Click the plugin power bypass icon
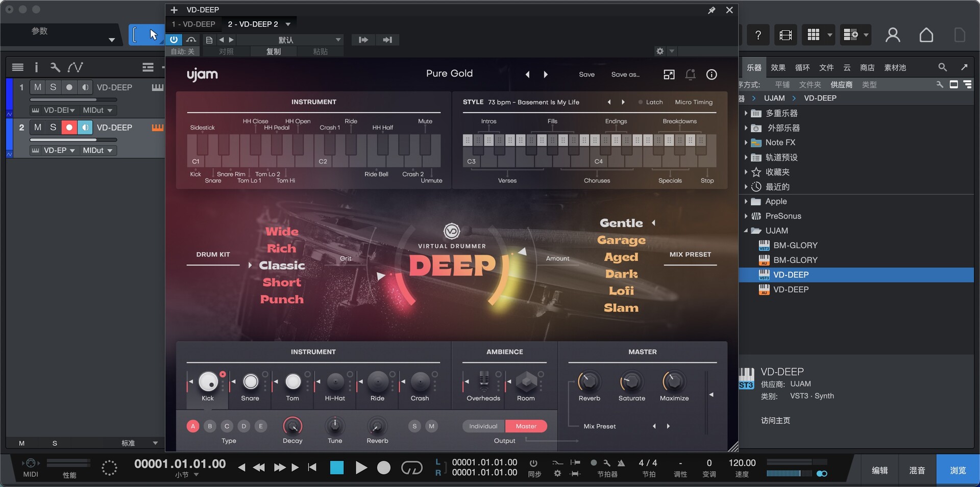Viewport: 980px width, 487px height. 174,40
